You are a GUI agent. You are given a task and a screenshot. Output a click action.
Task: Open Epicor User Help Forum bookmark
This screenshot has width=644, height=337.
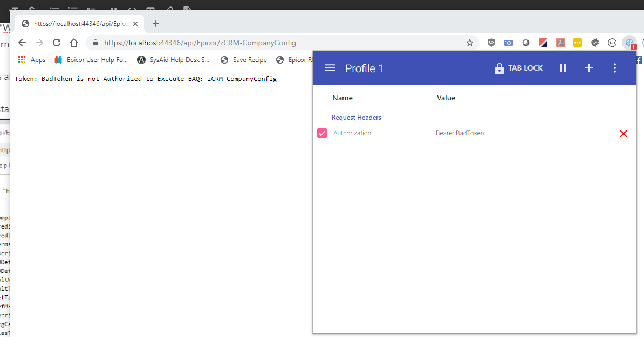tap(91, 60)
